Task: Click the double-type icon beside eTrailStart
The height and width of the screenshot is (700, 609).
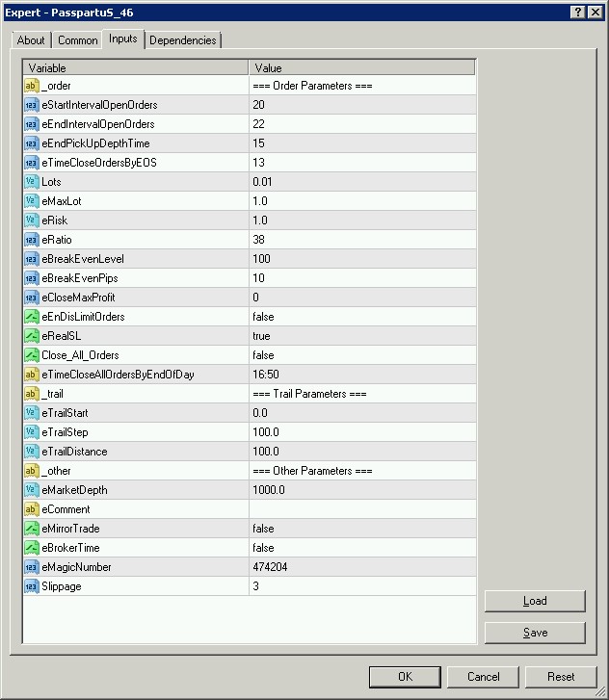Action: pos(31,412)
